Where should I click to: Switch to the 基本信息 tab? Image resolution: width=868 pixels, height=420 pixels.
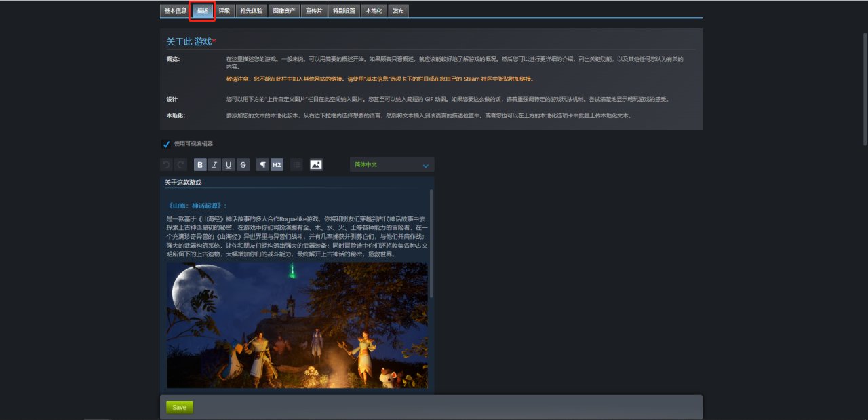pos(175,11)
